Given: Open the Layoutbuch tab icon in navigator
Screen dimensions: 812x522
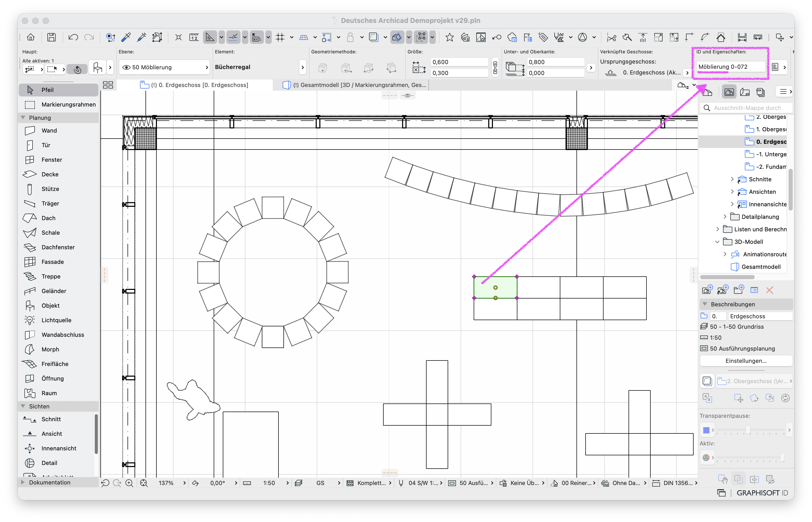Looking at the screenshot, I should (745, 92).
